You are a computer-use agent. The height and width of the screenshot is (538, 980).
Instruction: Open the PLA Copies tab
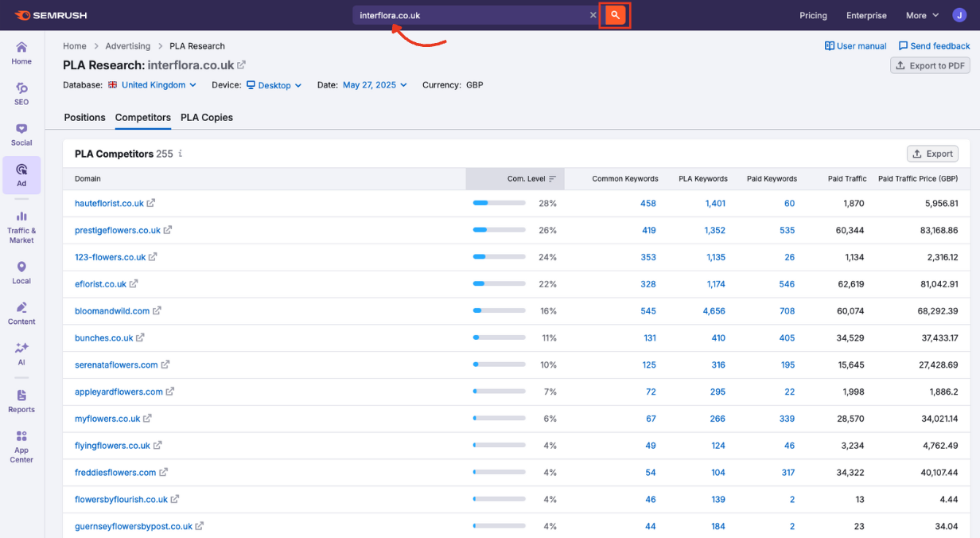click(x=206, y=117)
